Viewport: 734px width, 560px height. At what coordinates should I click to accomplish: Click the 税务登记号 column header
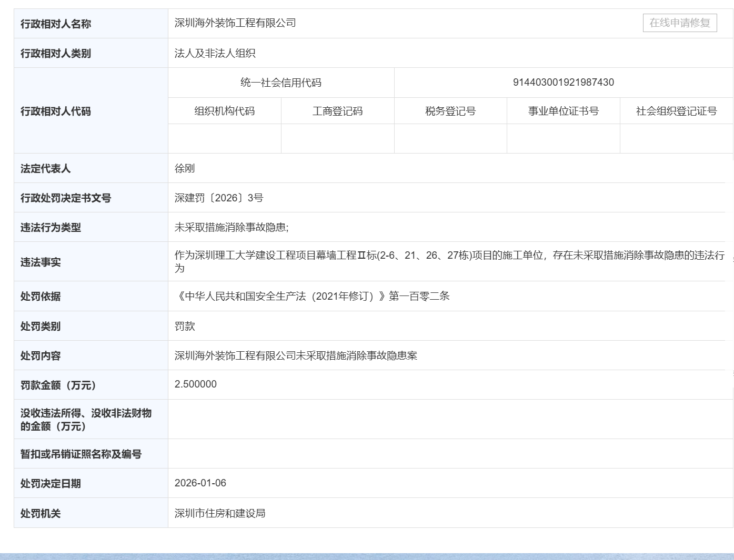pyautogui.click(x=450, y=110)
